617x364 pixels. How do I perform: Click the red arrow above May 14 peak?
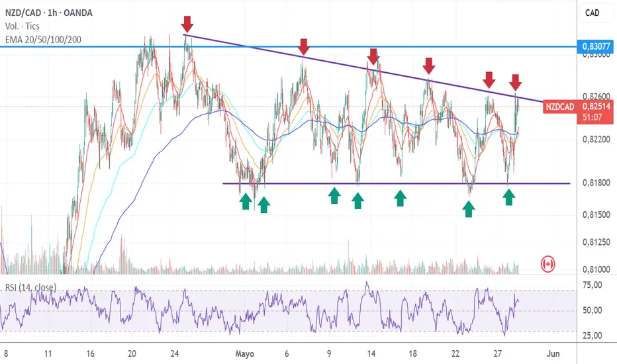[x=373, y=56]
